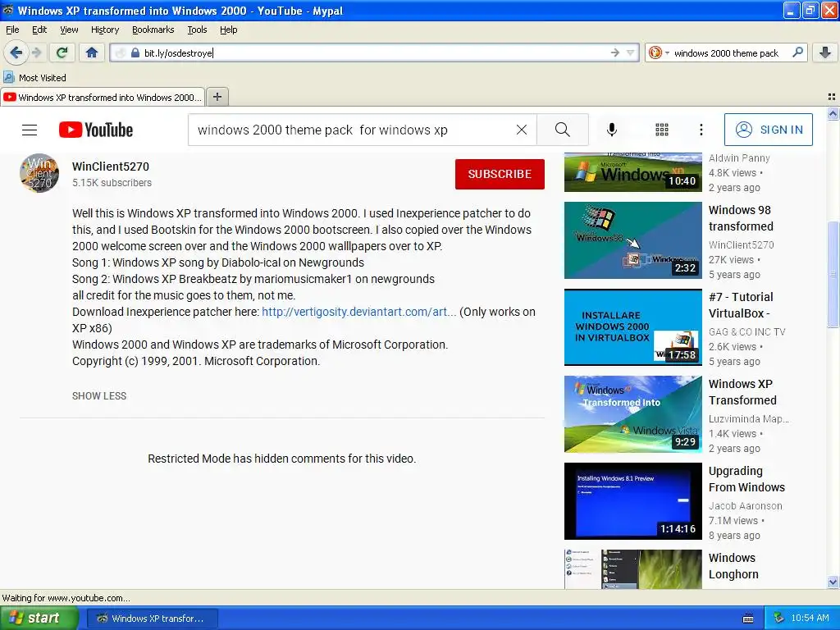This screenshot has height=630, width=840.
Task: Open the Windows Longhorn video thumbnail
Action: (632, 569)
